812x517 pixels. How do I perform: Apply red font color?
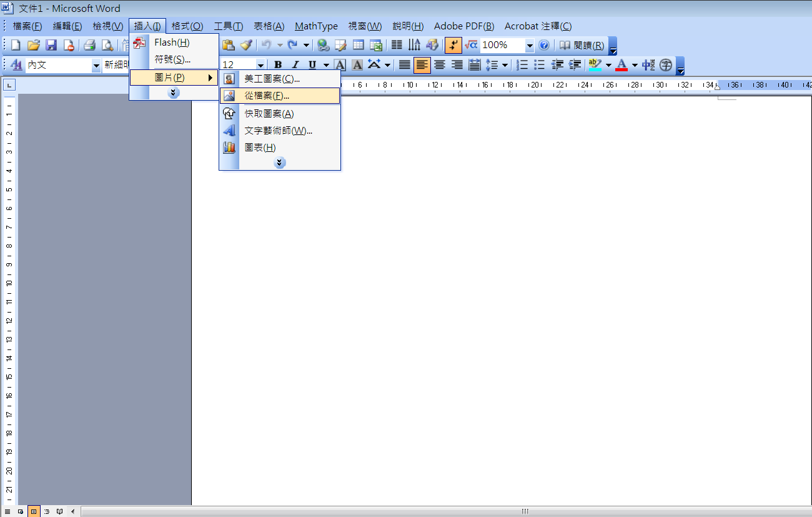coord(621,64)
